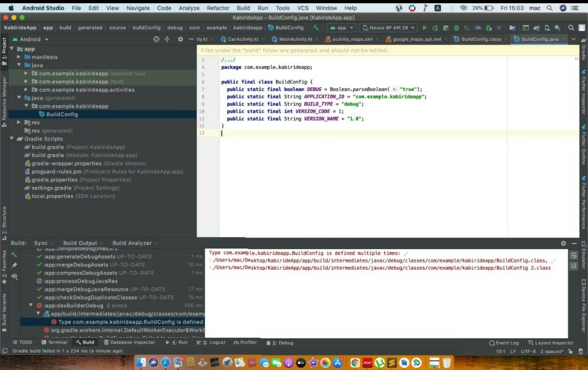
Task: Toggle the Project tool window side tab
Action: tap(4, 51)
